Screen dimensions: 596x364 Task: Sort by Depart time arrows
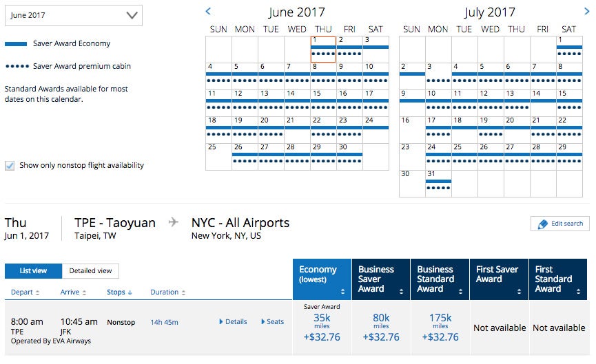pos(37,292)
